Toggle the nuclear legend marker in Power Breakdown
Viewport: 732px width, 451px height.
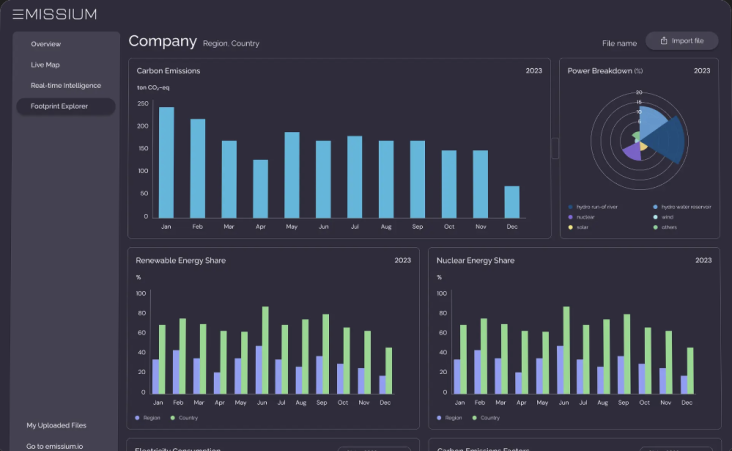click(x=571, y=217)
